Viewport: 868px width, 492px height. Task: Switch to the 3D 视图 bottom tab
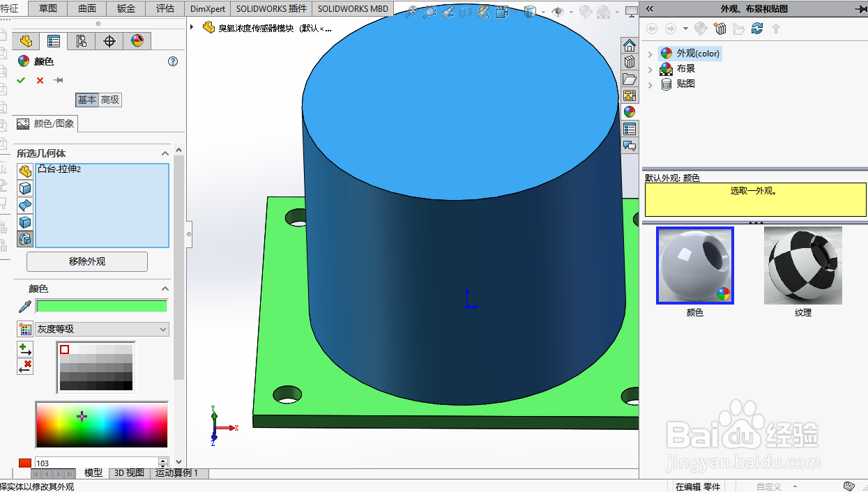coord(129,472)
